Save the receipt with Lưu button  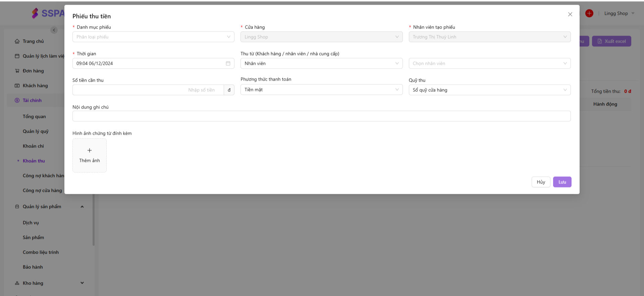[562, 182]
